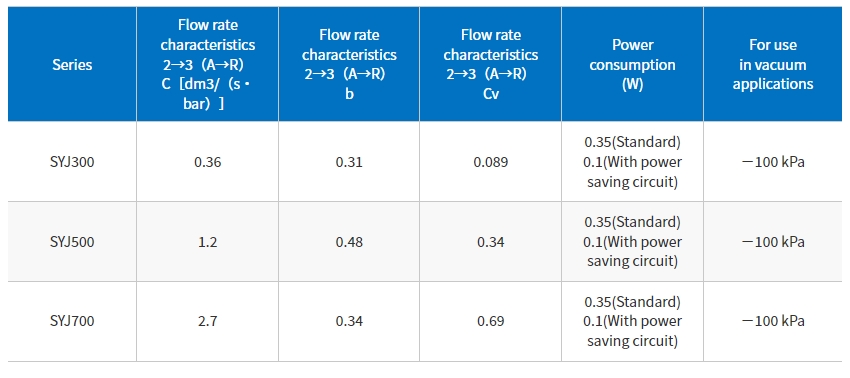Click the 0.31 b value
The height and width of the screenshot is (378, 850).
(x=349, y=162)
